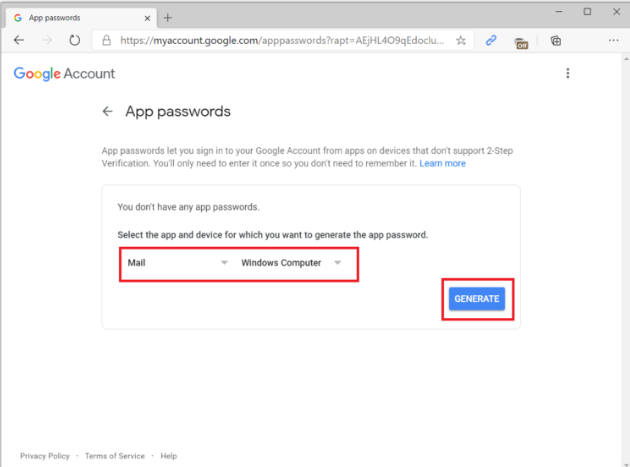Open the Privacy Policy footer link
Screen dimensions: 630x467
tap(45, 456)
